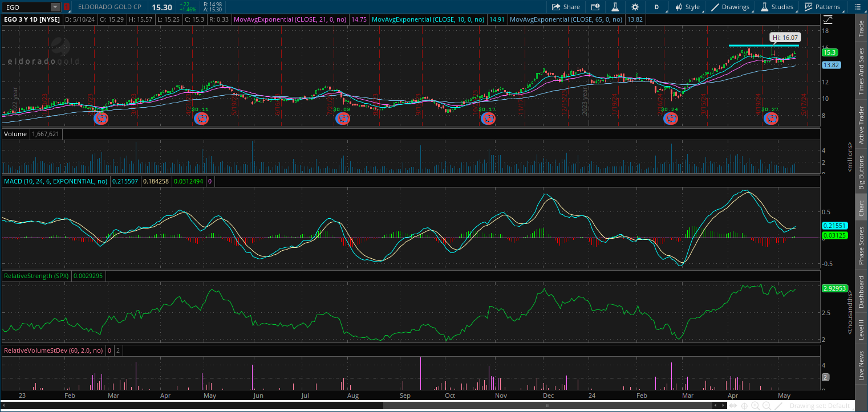
Task: Click the $0.27 earnings marker in April 2024
Action: 770,119
